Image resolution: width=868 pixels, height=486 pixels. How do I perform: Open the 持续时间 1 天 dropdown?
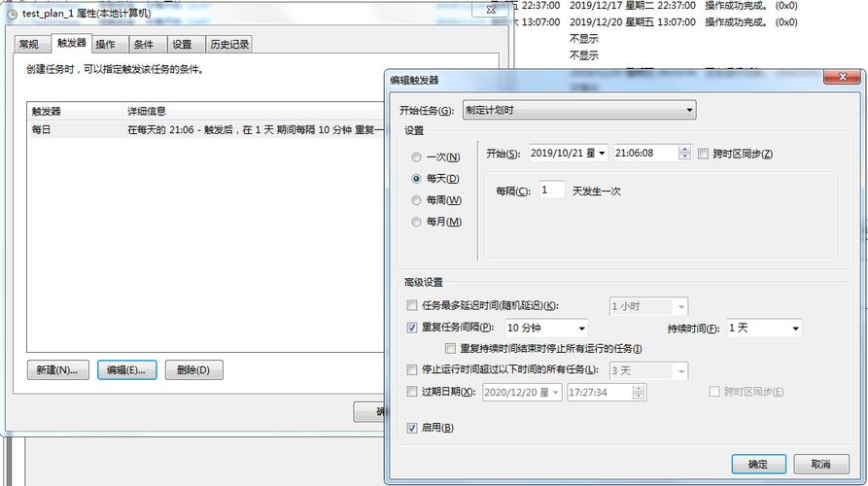[764, 329]
